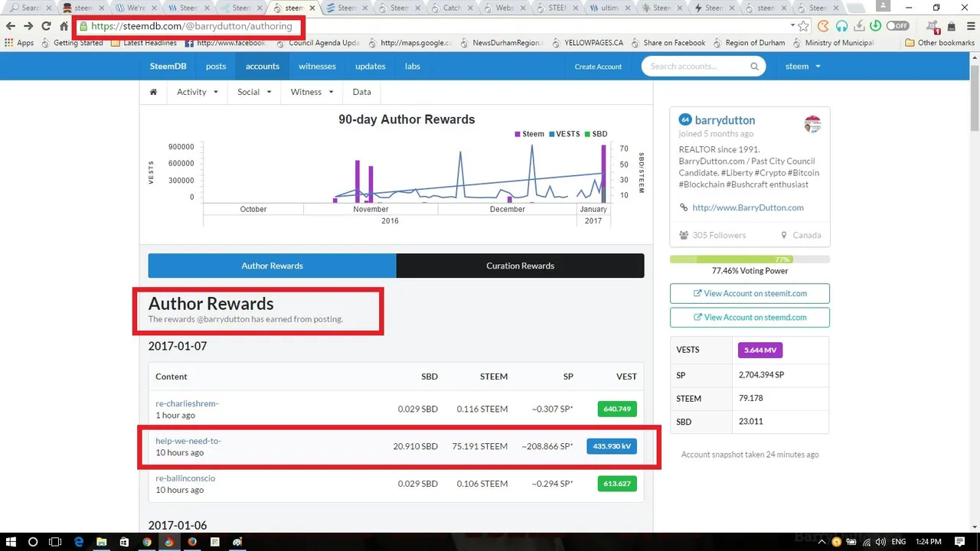Open the barrydutton profile name link

725,120
